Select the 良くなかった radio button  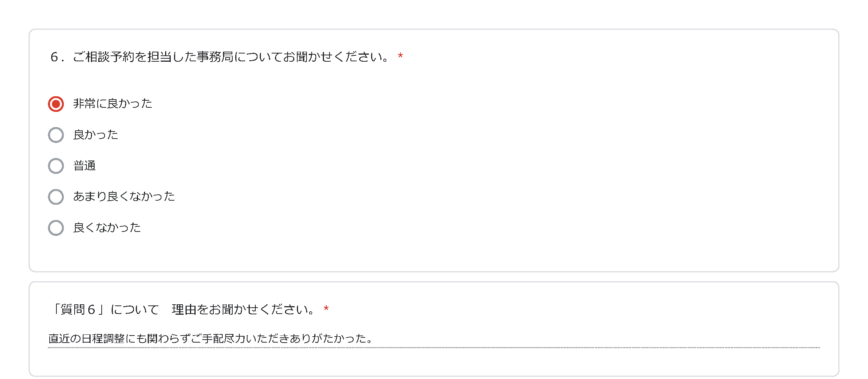56,228
